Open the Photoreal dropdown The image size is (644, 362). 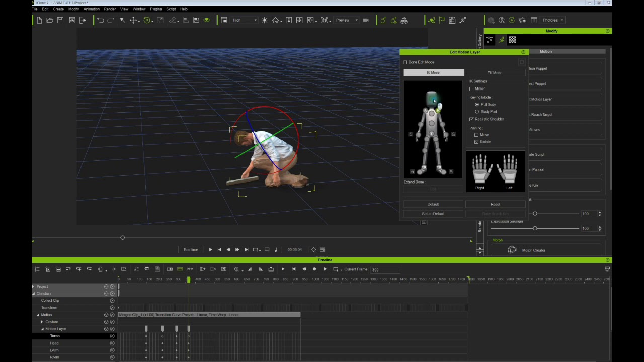pyautogui.click(x=553, y=20)
